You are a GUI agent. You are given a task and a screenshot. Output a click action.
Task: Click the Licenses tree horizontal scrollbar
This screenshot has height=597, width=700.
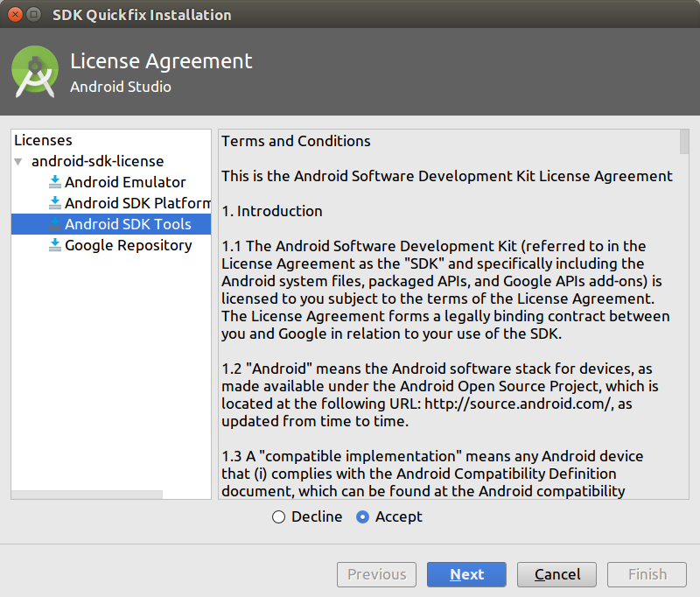click(x=87, y=495)
